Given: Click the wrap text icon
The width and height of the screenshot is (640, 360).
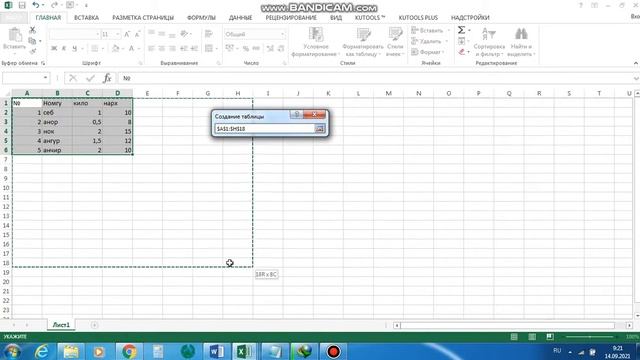Looking at the screenshot, I should point(209,34).
